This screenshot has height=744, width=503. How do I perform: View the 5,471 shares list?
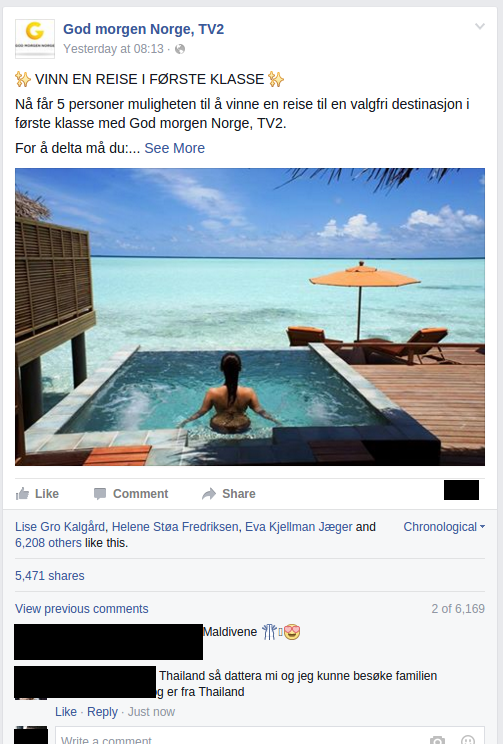pos(50,576)
